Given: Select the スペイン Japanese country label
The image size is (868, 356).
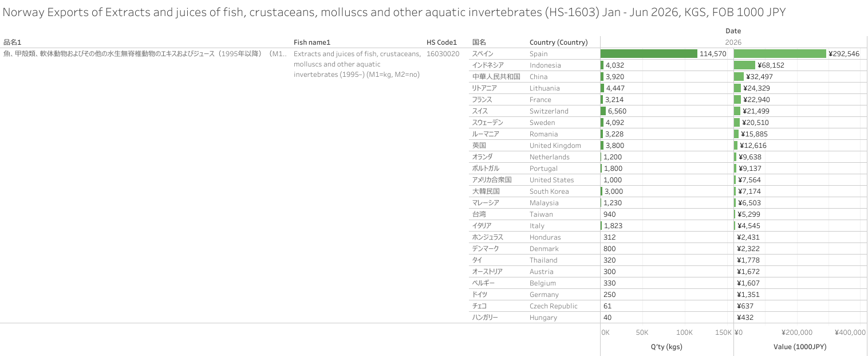Looking at the screenshot, I should pyautogui.click(x=482, y=53).
